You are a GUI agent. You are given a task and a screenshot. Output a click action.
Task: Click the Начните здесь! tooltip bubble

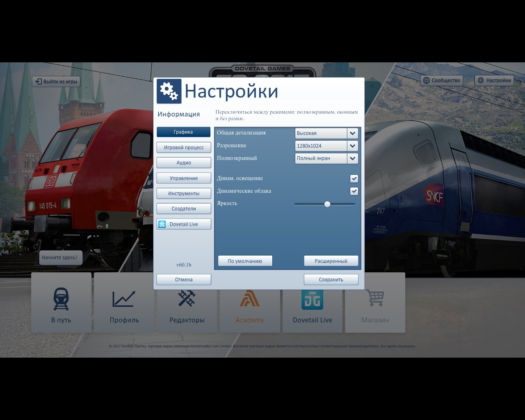pos(59,258)
